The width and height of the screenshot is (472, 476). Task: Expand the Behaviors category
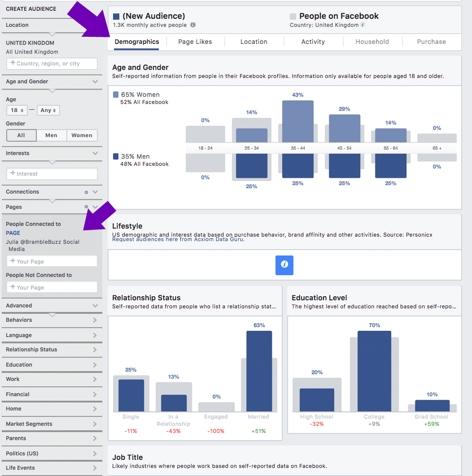(52, 320)
